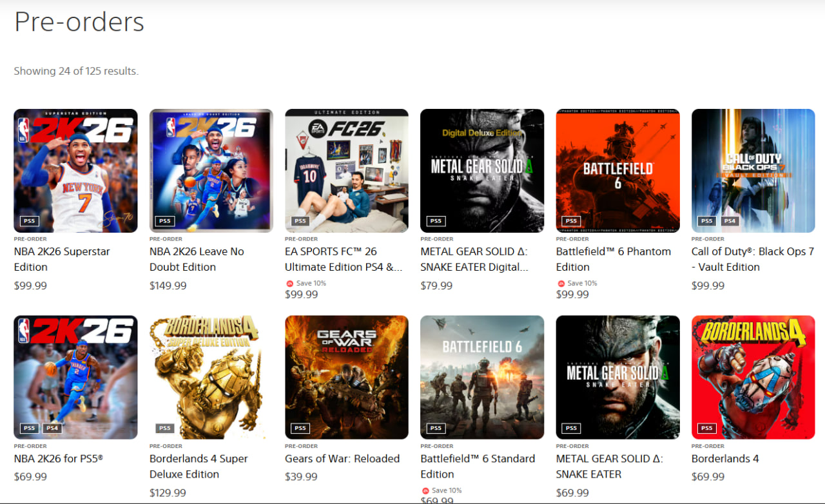Open NBA 2K26 Superstar Edition cover art

click(75, 171)
